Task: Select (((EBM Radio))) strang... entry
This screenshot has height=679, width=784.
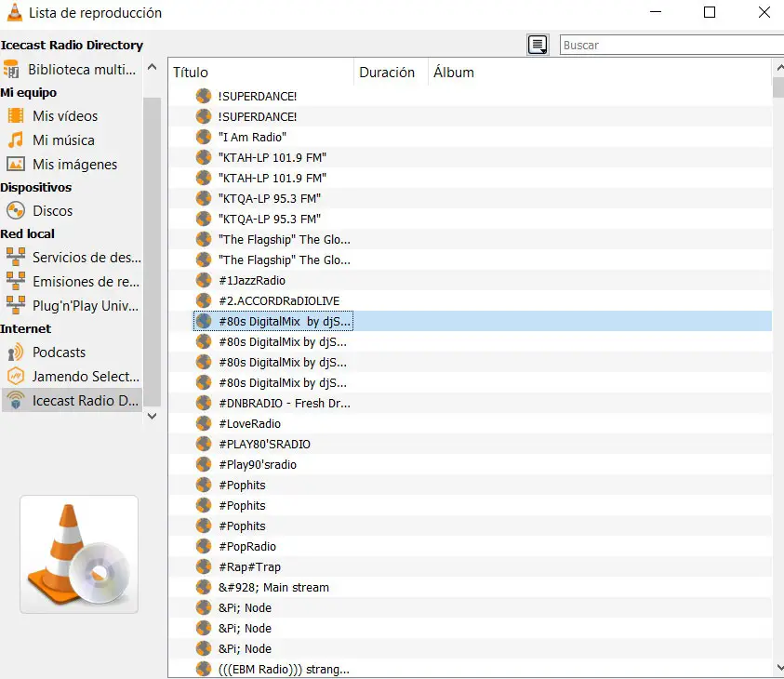Action: (x=470, y=669)
